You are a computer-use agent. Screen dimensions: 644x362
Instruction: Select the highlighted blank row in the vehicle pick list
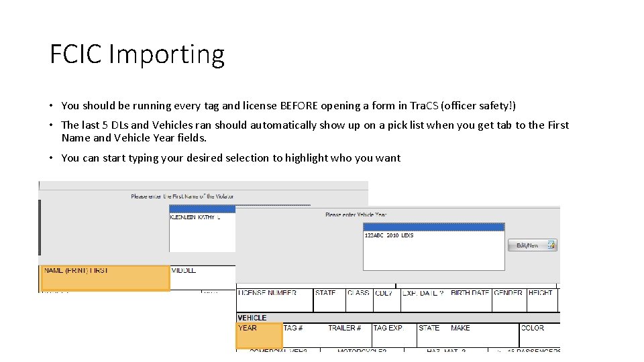coord(434,227)
